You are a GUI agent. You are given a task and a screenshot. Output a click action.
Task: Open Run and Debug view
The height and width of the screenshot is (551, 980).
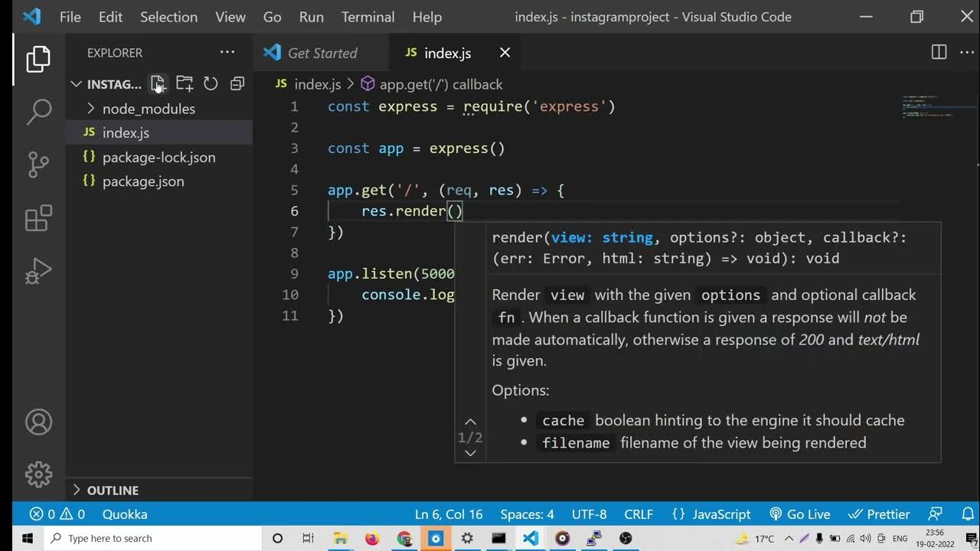click(x=38, y=271)
